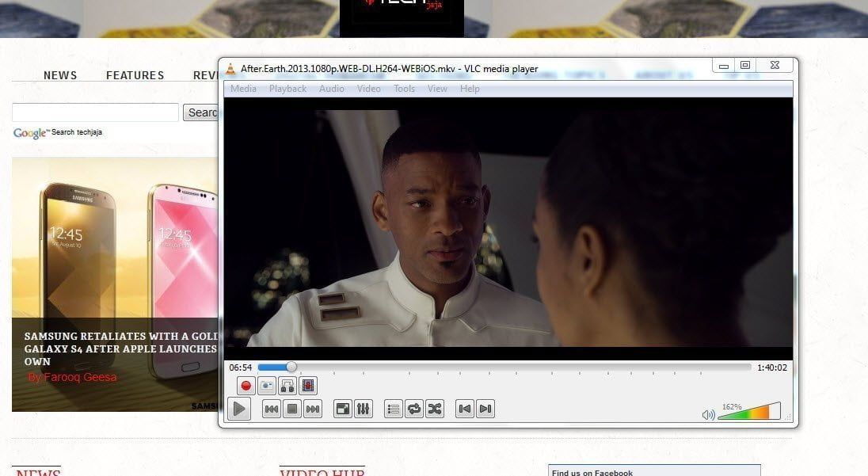868x476 pixels.
Task: Open the FEATURES page link
Action: [135, 75]
